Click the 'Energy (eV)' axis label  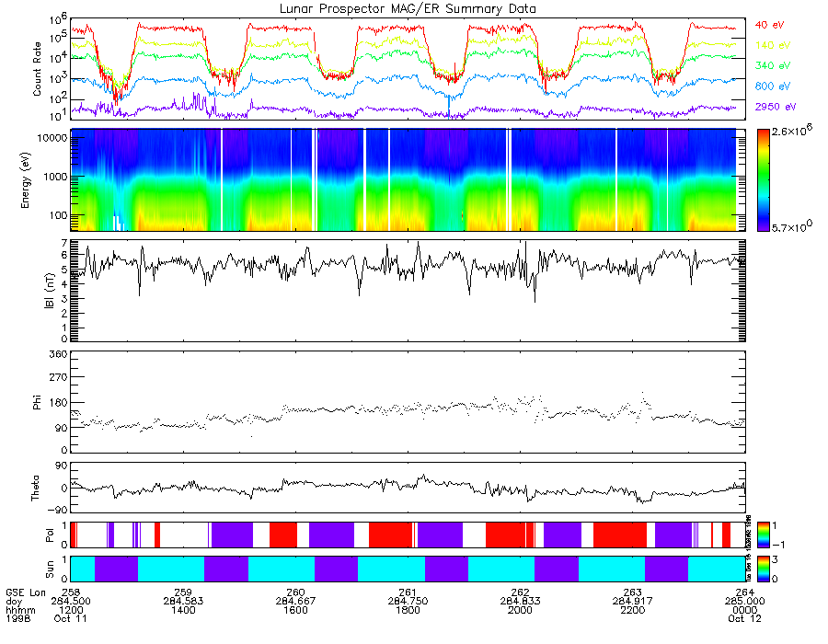26,180
